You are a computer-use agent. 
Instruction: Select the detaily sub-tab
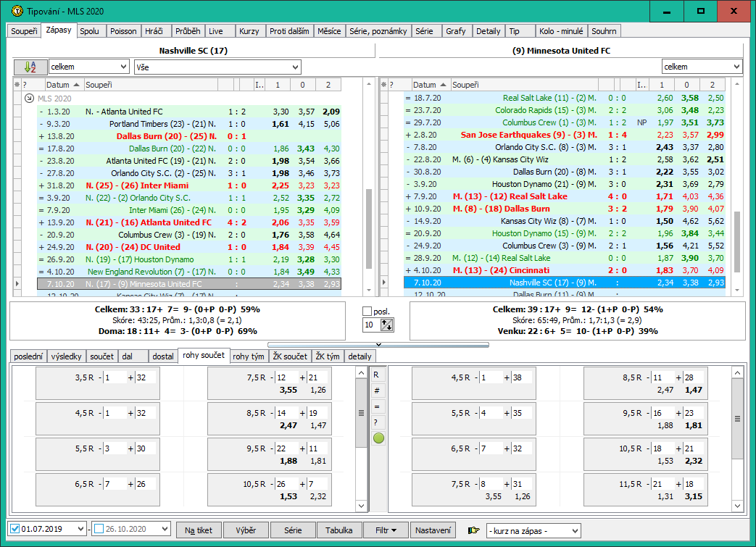coord(360,356)
